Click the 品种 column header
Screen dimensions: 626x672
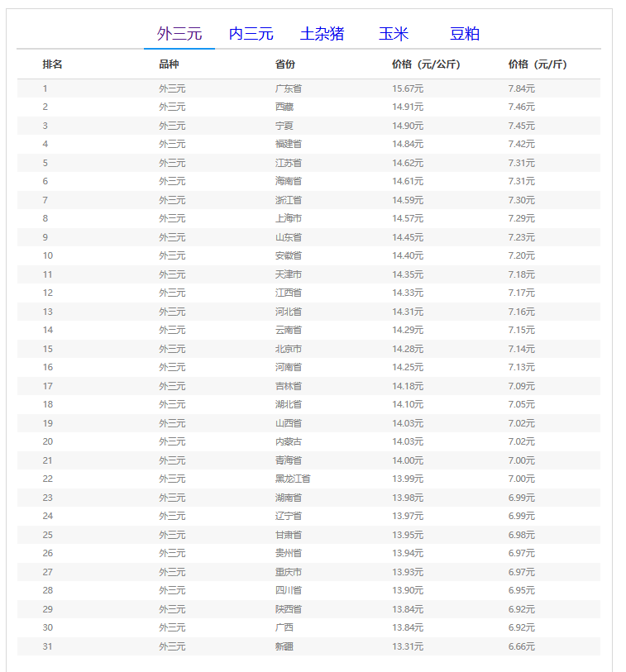click(169, 64)
